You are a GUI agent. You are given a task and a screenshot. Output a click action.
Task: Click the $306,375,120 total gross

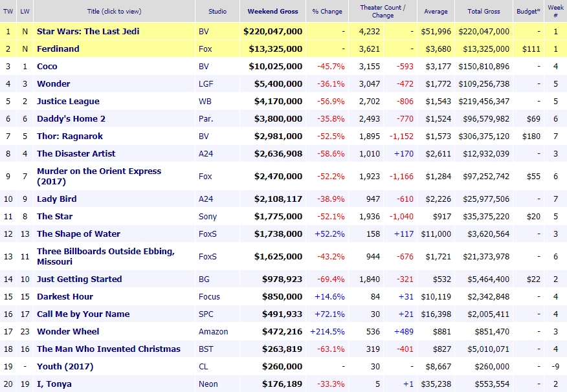(x=484, y=136)
